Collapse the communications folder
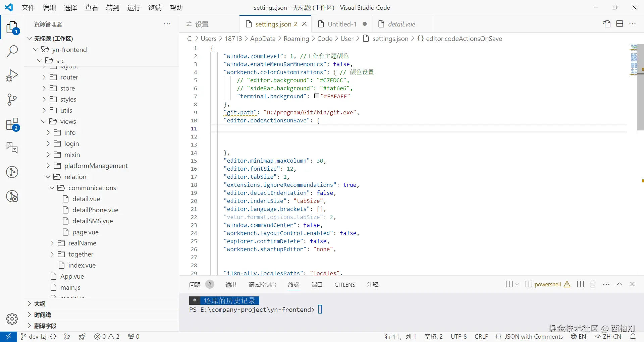The width and height of the screenshot is (644, 342). 92,188
